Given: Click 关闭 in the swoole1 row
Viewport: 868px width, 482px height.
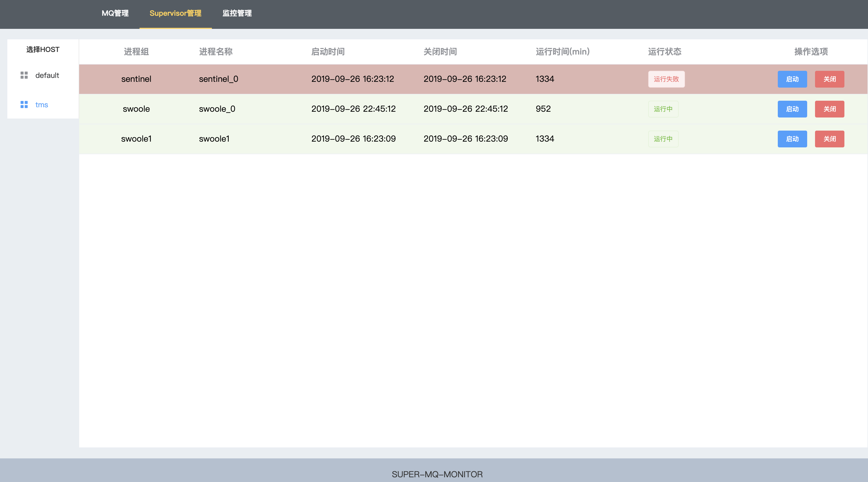Looking at the screenshot, I should point(829,139).
